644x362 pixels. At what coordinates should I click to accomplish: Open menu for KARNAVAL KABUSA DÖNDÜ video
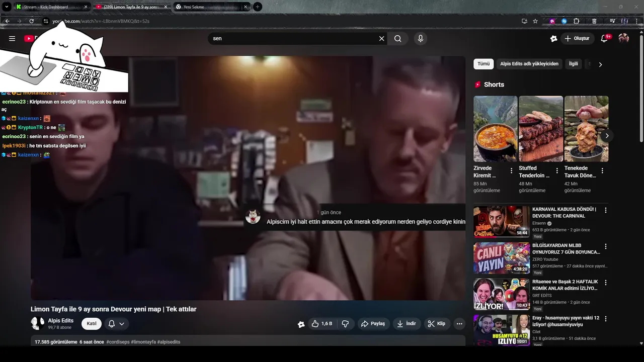[606, 210]
